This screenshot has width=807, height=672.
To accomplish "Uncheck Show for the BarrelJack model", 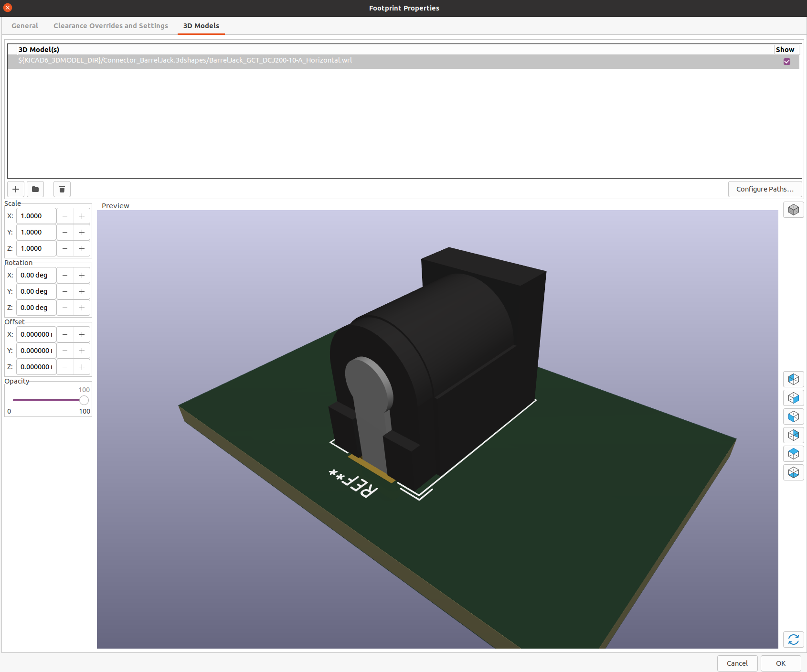I will click(x=786, y=62).
